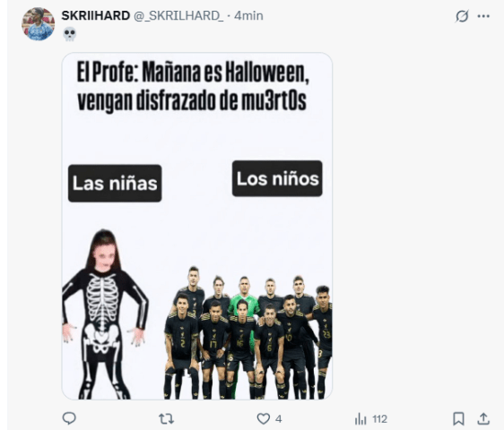
Task: Open the Halloween meme image
Action: click(x=196, y=226)
